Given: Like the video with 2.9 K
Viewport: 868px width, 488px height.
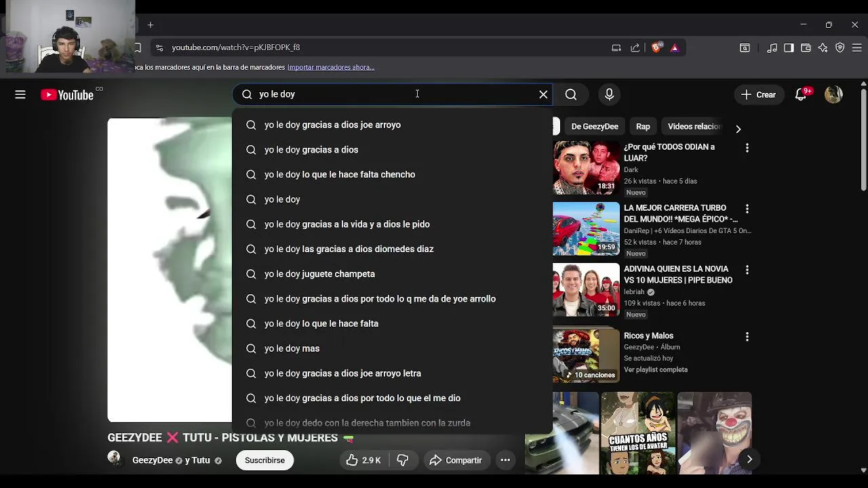Looking at the screenshot, I should pyautogui.click(x=364, y=460).
